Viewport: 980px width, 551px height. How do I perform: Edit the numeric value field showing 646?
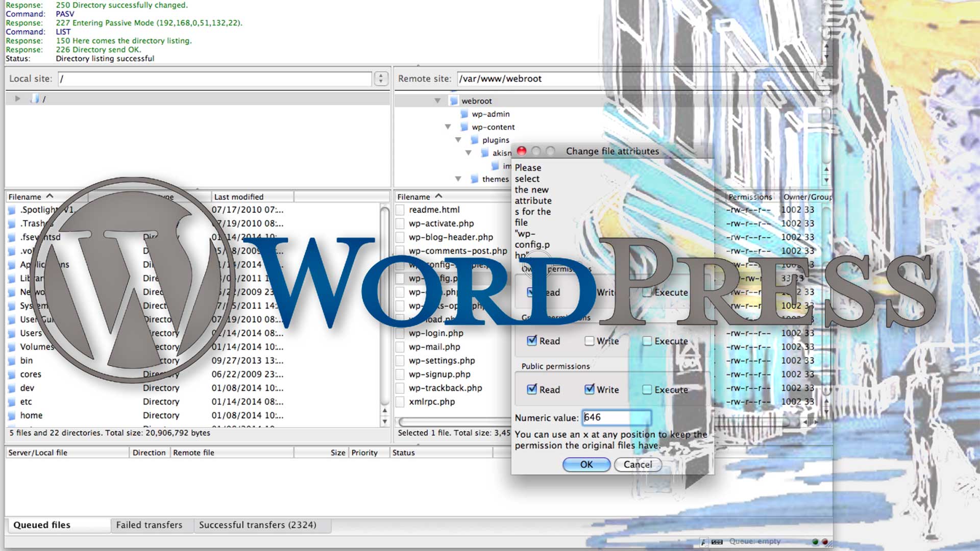[614, 417]
